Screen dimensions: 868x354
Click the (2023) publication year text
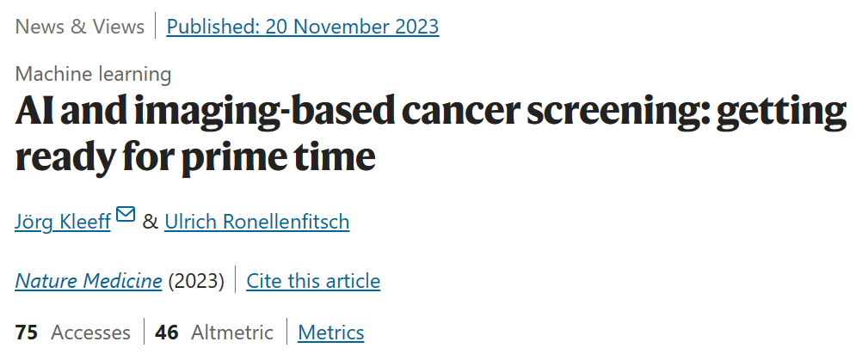click(196, 281)
